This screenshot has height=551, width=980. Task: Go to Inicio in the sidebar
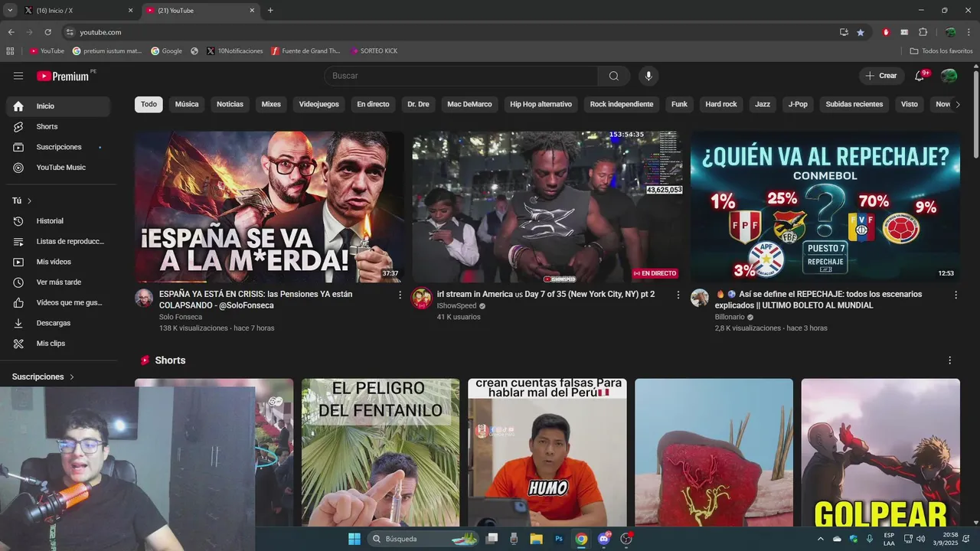click(x=57, y=106)
